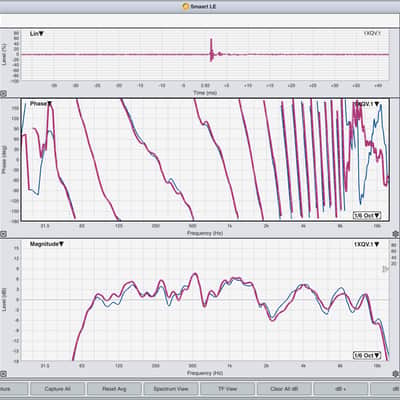Click Frequency (Hz) label under the Magnitude plot

(205, 373)
